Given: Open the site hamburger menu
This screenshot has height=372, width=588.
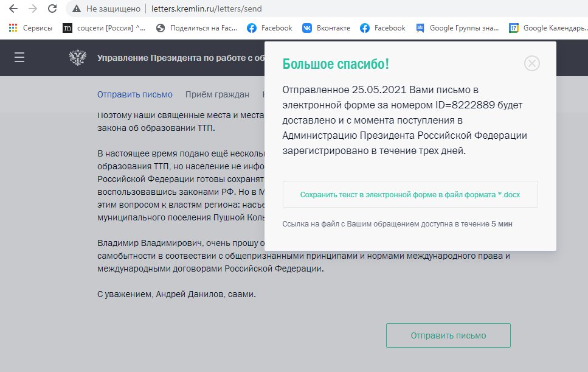Looking at the screenshot, I should (x=19, y=58).
